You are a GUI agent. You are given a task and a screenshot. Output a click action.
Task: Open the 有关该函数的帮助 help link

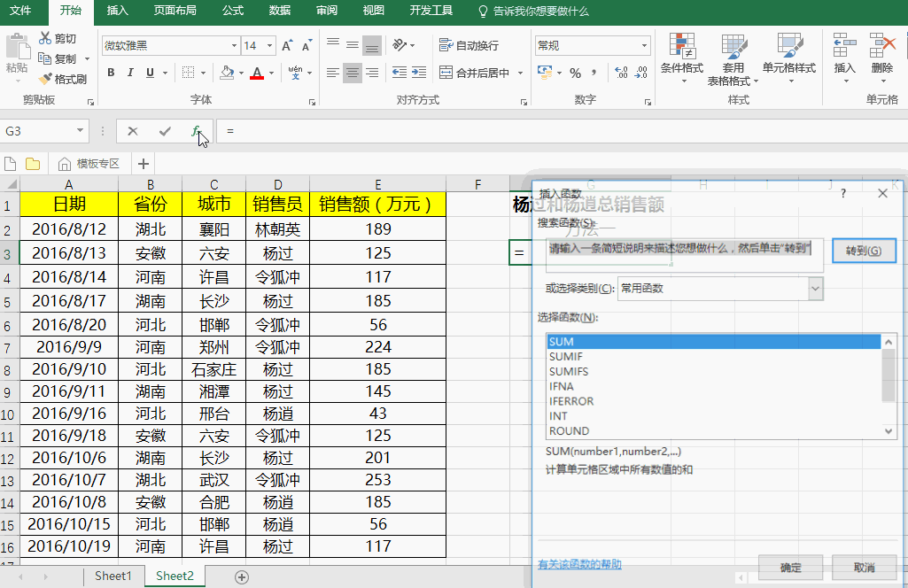coord(579,564)
